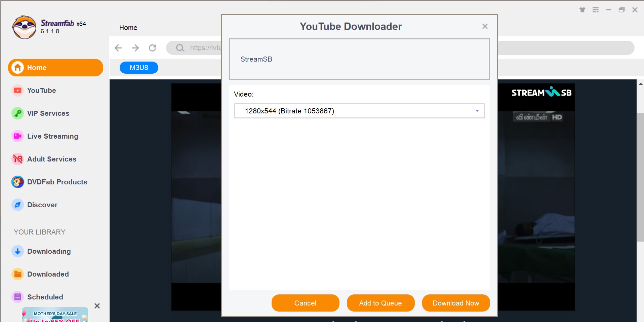Click the StreamSB logo on video
Viewport: 644px width, 322px height.
(541, 92)
